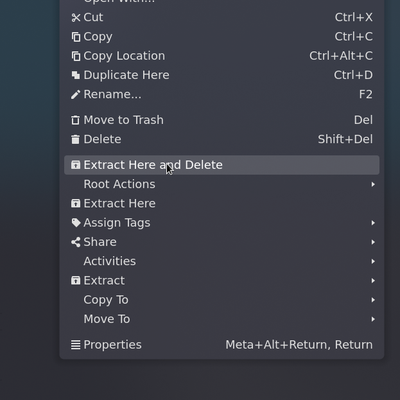Viewport: 400px width, 400px height.
Task: Choose the Delete entry
Action: tap(222, 139)
